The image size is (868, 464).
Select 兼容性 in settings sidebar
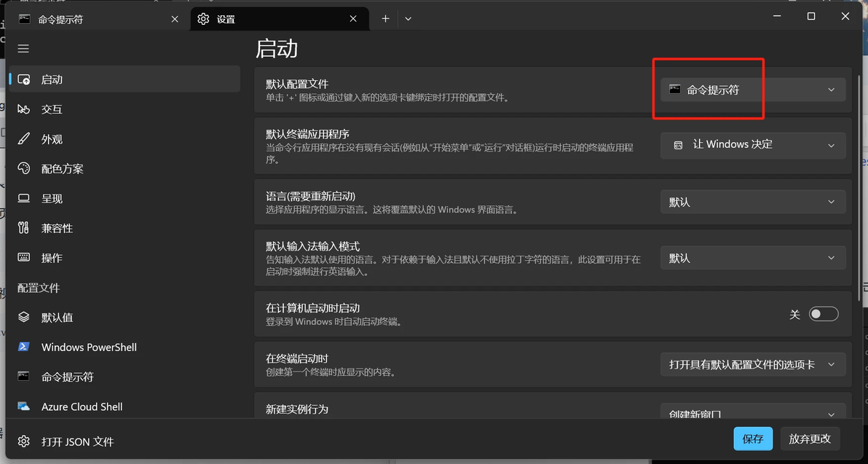tap(125, 227)
